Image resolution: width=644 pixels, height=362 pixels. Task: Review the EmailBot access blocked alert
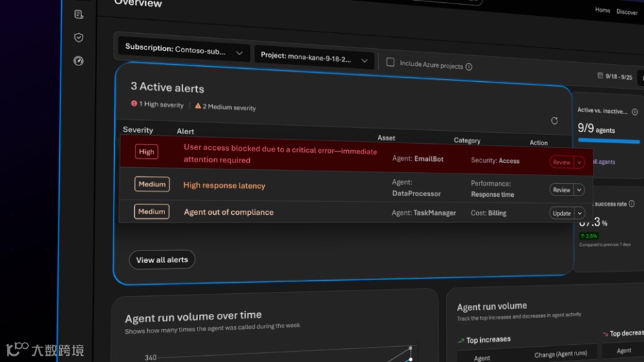click(561, 162)
